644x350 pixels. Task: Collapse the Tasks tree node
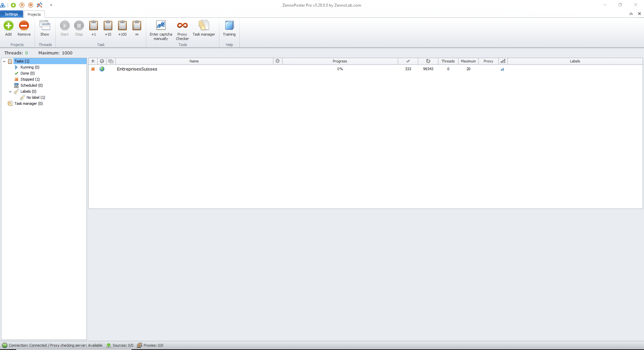pyautogui.click(x=4, y=61)
